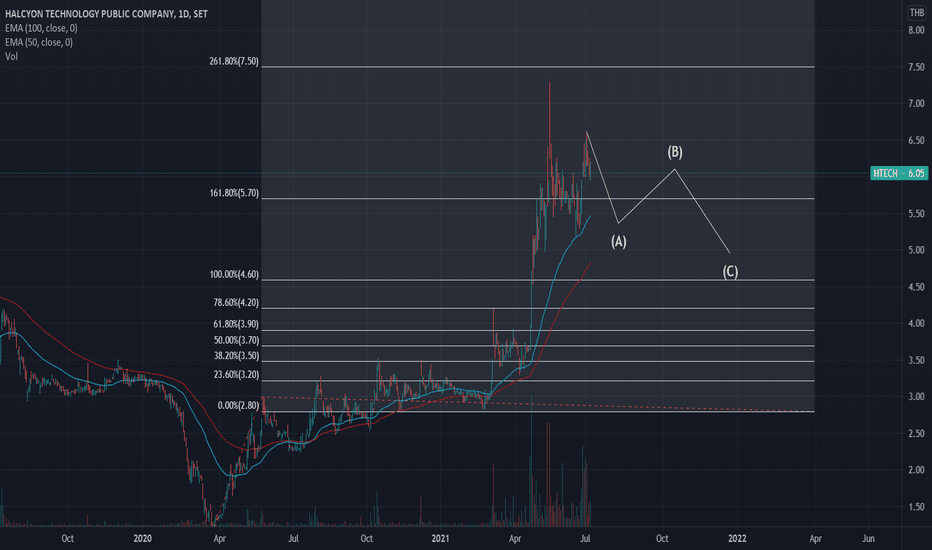Click the HTECH 6.05 price tag
932x550 pixels.
coord(899,173)
